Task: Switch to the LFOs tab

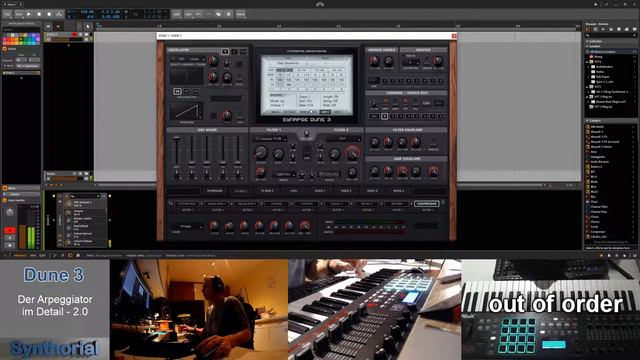Action: (x=293, y=191)
